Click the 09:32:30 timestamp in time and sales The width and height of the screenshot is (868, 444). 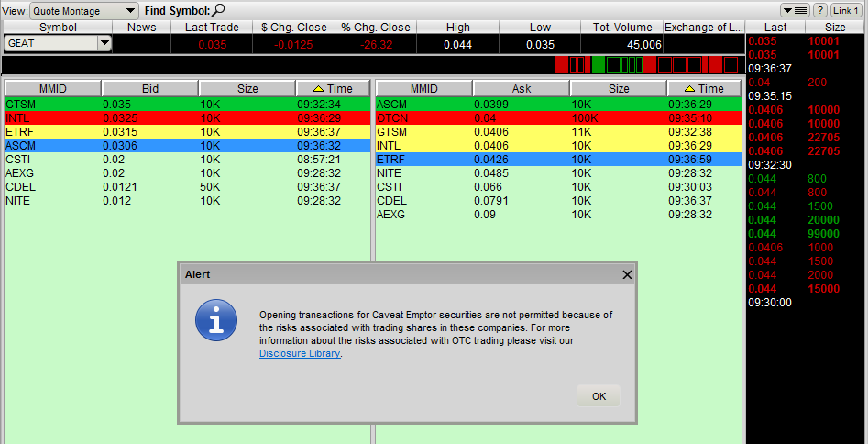coord(769,164)
